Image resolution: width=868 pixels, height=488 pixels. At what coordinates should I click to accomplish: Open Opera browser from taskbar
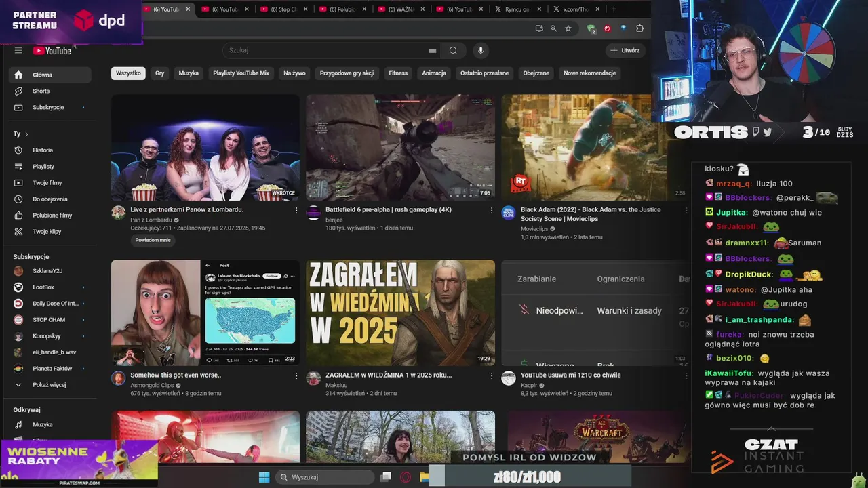tap(406, 477)
